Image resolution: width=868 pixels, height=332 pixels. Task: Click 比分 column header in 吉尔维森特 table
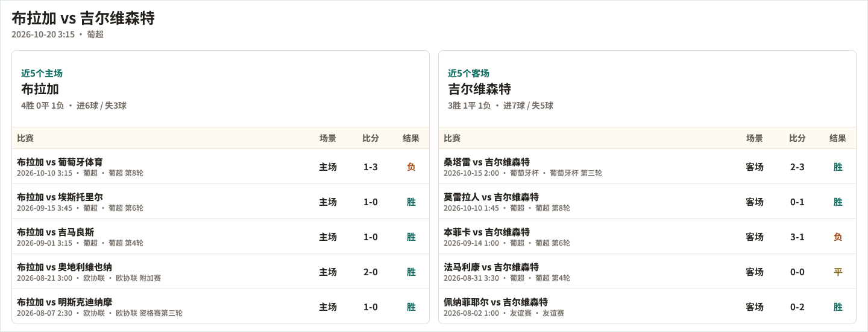797,138
